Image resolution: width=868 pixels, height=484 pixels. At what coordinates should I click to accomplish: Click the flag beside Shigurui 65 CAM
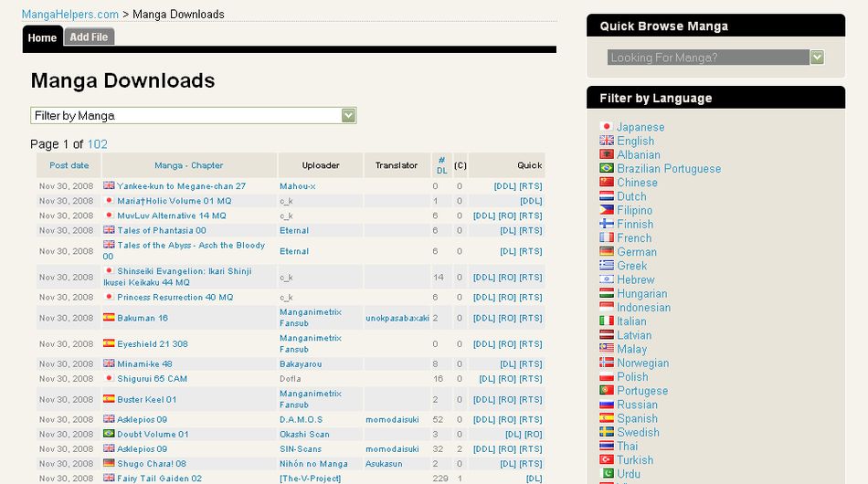(109, 378)
